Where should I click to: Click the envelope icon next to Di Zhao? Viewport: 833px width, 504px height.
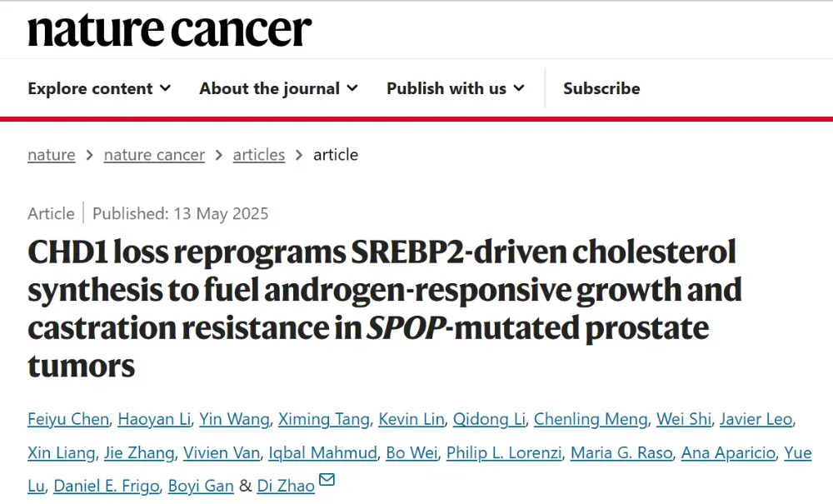tap(327, 480)
